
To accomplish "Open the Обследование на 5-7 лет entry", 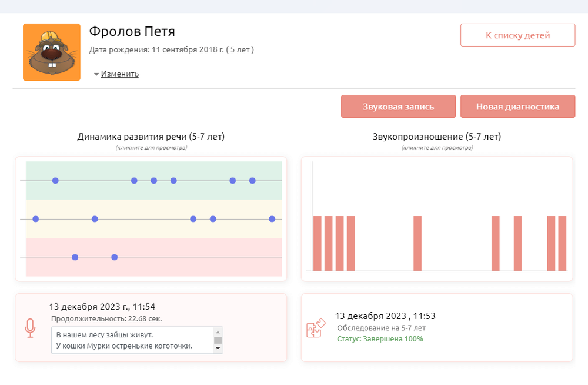I will pyautogui.click(x=381, y=328).
